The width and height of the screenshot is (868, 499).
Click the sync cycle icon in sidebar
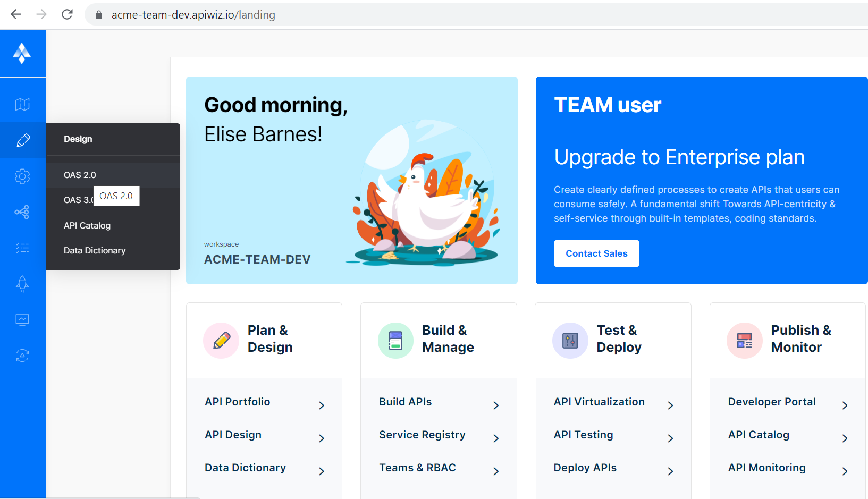click(x=22, y=355)
